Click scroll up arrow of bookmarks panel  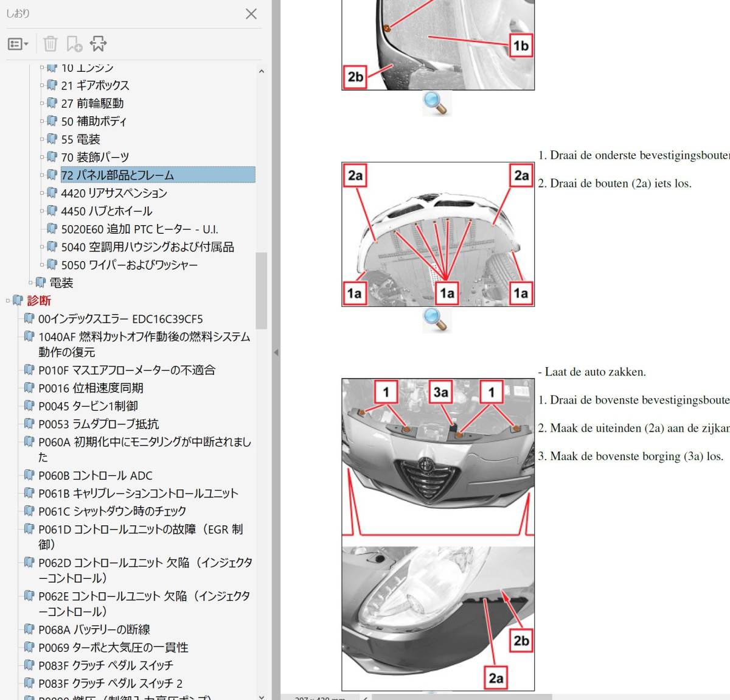pos(261,71)
